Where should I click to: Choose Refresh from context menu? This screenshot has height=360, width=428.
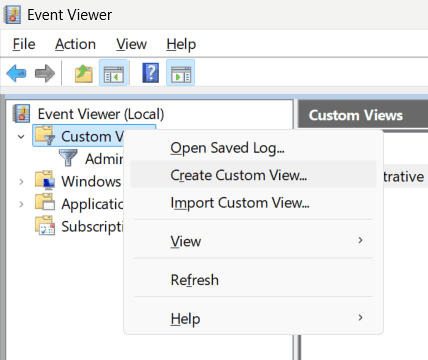click(253, 280)
